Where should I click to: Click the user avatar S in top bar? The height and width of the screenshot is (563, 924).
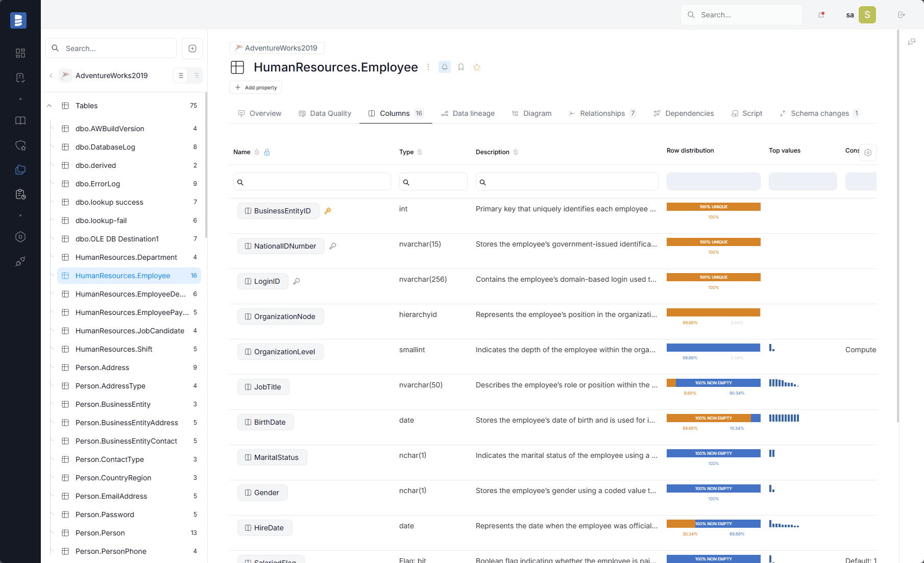[x=867, y=15]
